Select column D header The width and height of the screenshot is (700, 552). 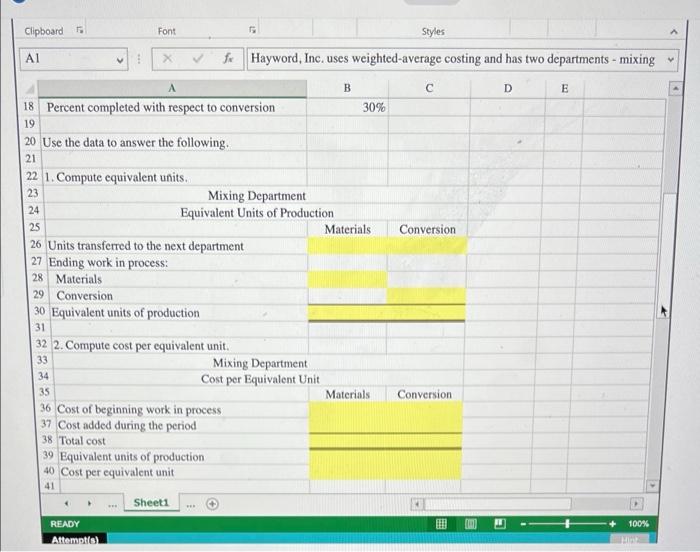[508, 88]
